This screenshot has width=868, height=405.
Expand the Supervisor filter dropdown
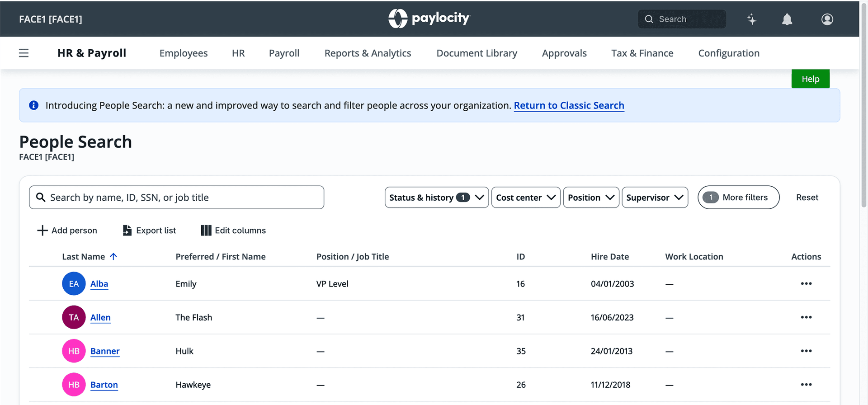click(x=655, y=198)
